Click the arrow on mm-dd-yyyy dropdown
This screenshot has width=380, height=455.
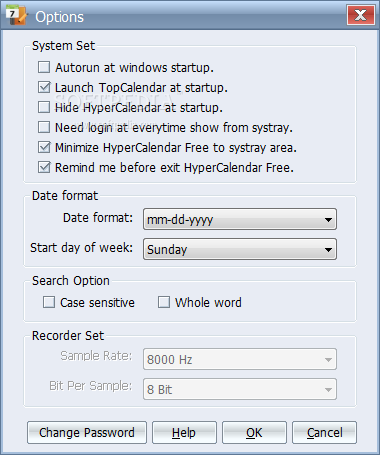(328, 220)
